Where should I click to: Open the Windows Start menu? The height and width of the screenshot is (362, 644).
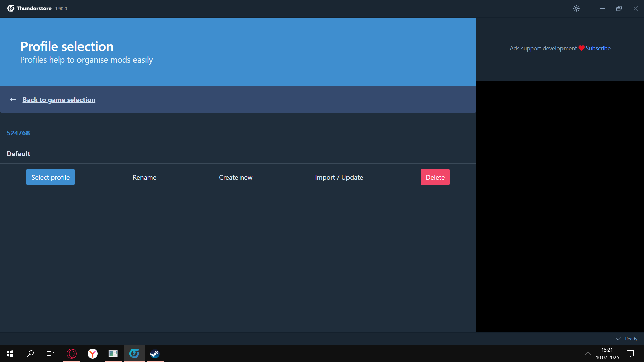pos(10,354)
